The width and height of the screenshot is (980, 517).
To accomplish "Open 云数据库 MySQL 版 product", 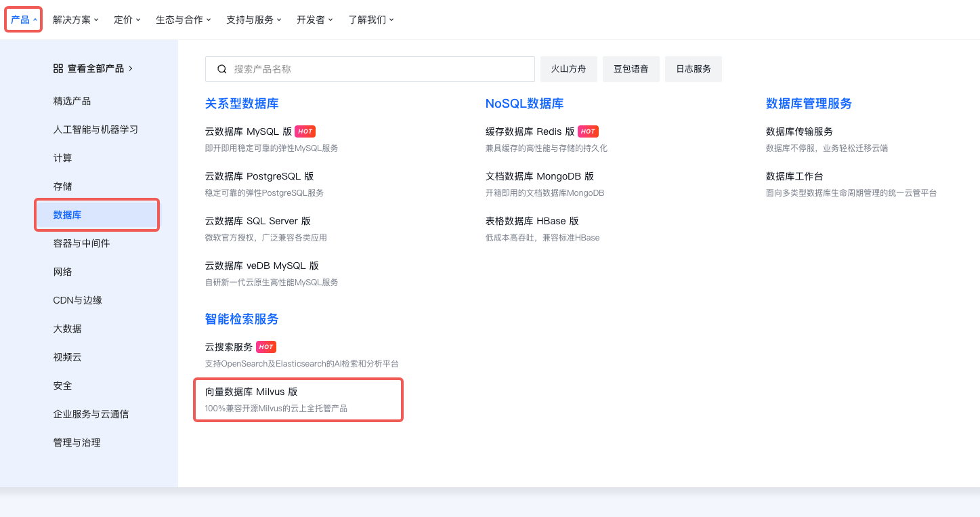I will (249, 131).
